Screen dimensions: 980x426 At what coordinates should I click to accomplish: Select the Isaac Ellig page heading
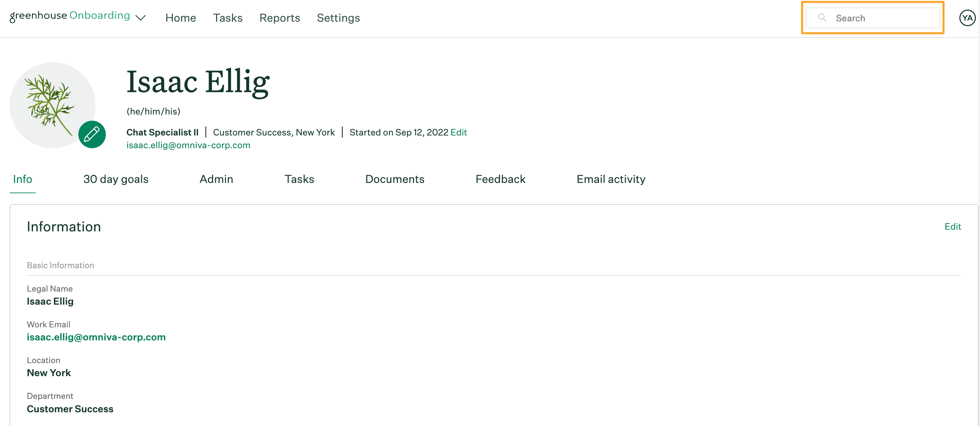[x=198, y=81]
